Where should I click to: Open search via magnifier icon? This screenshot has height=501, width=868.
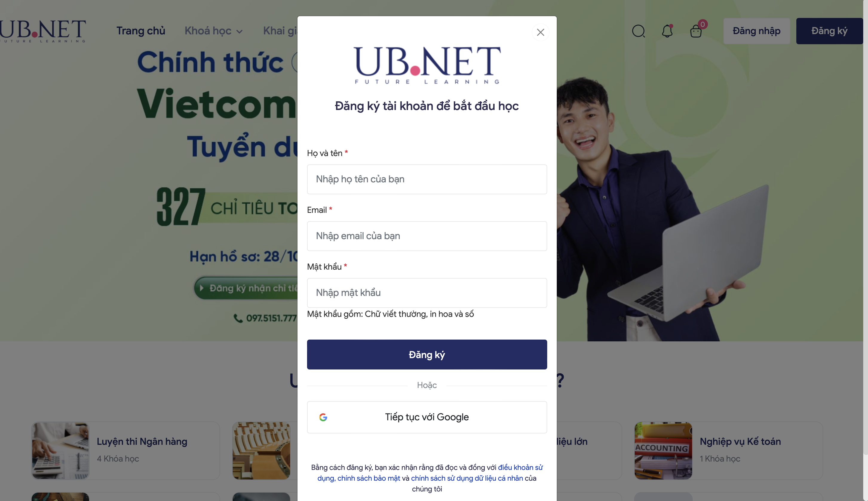[x=638, y=31]
